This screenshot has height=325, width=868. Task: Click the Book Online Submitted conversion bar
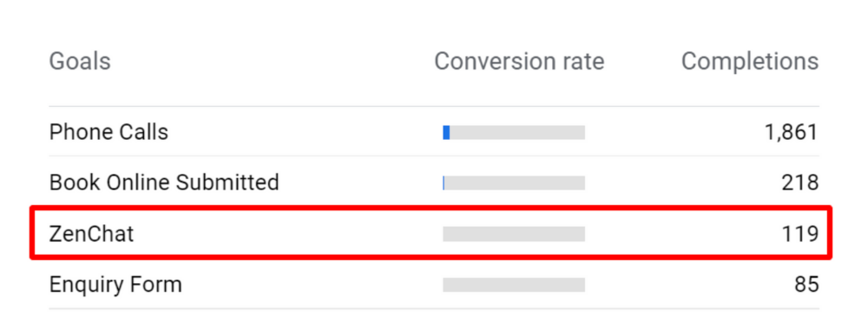point(514,183)
